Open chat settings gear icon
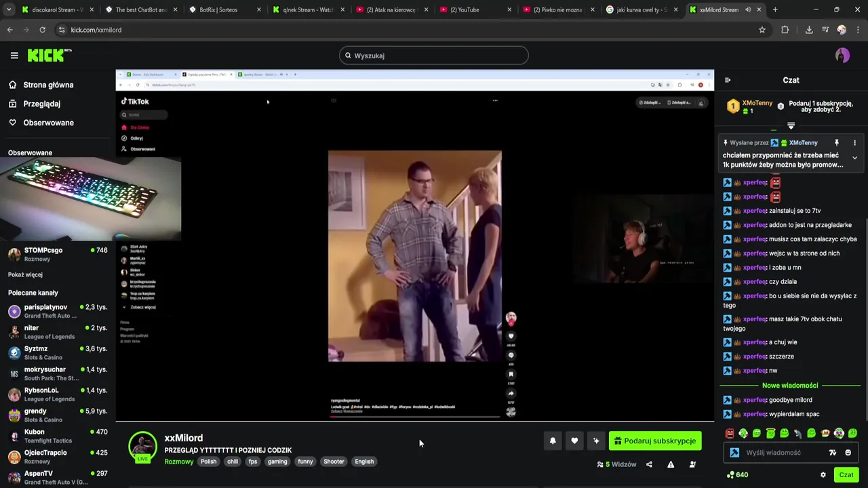This screenshot has height=488, width=868. (823, 475)
